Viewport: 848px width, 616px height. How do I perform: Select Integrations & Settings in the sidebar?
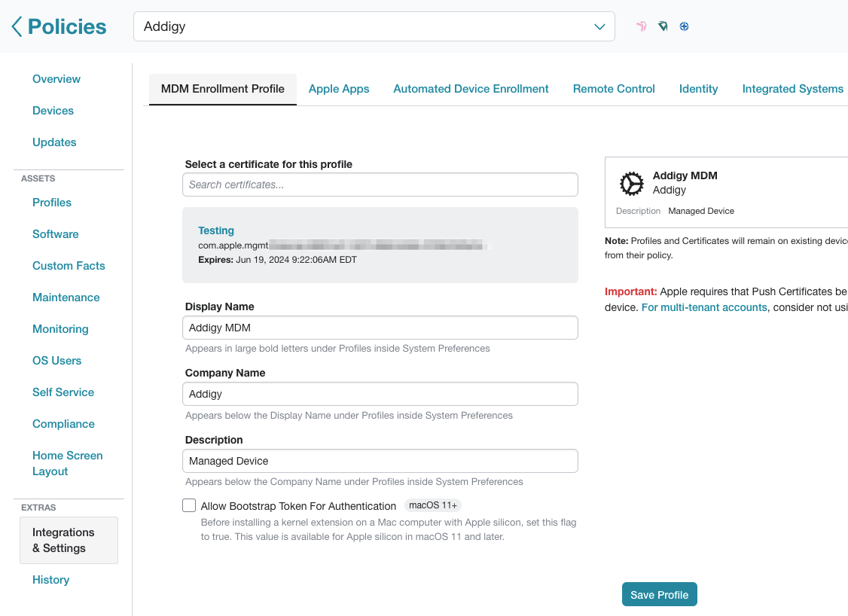tap(69, 540)
